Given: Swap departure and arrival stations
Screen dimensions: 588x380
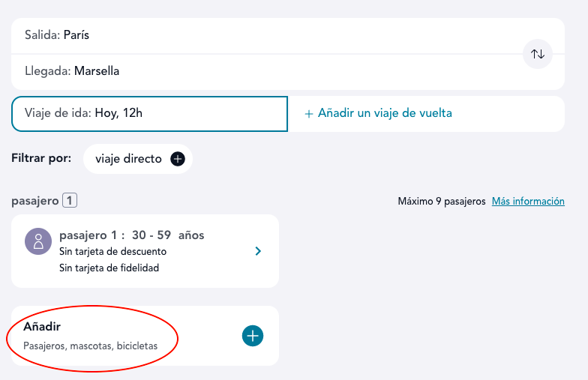Looking at the screenshot, I should point(537,54).
